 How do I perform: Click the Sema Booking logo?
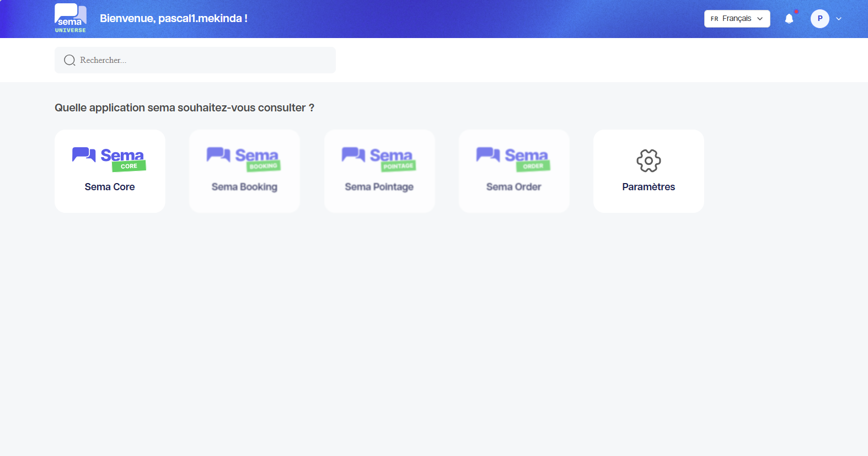coord(244,159)
